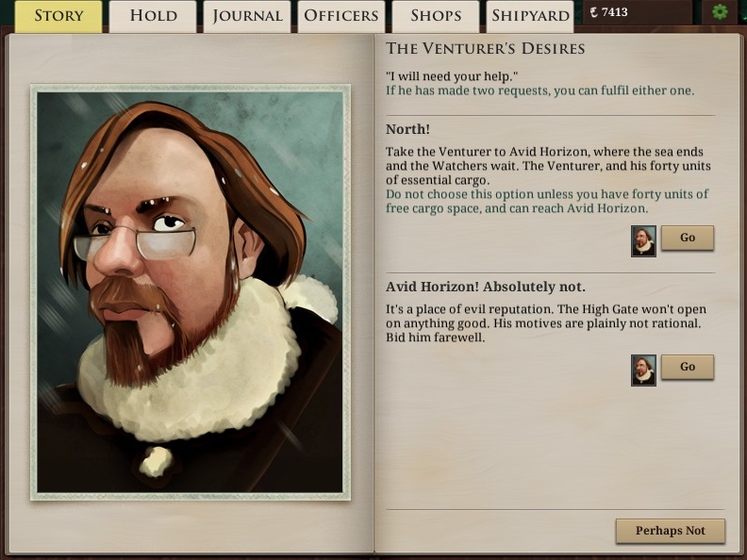Click the green forty units cargo warning text

click(547, 202)
